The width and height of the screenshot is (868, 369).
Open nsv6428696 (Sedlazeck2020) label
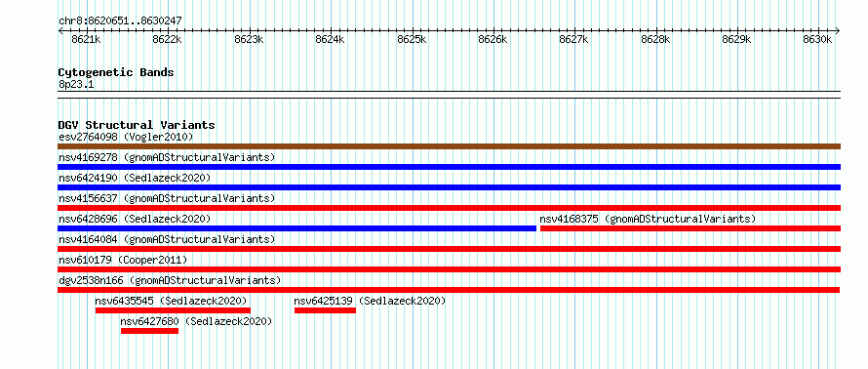pyautogui.click(x=135, y=219)
